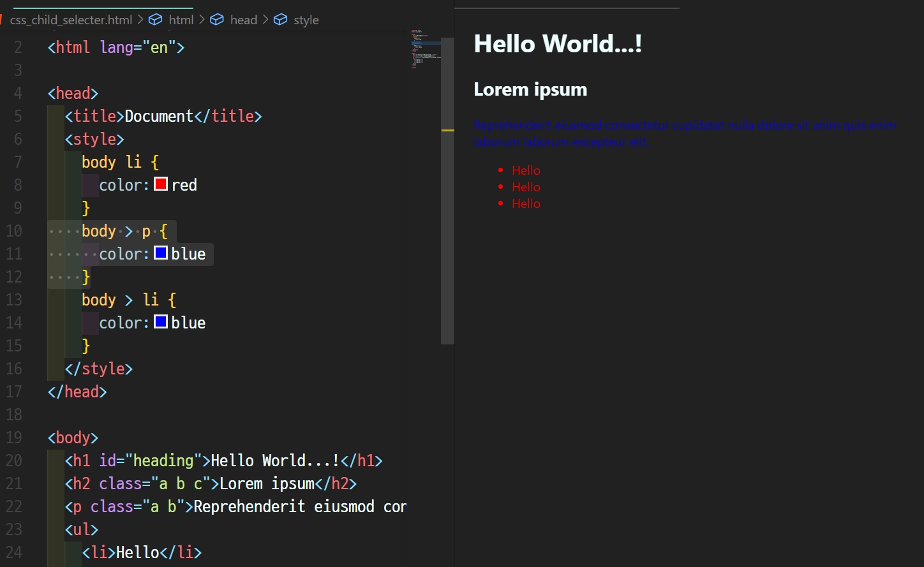Click the closing </style> tag

[99, 369]
